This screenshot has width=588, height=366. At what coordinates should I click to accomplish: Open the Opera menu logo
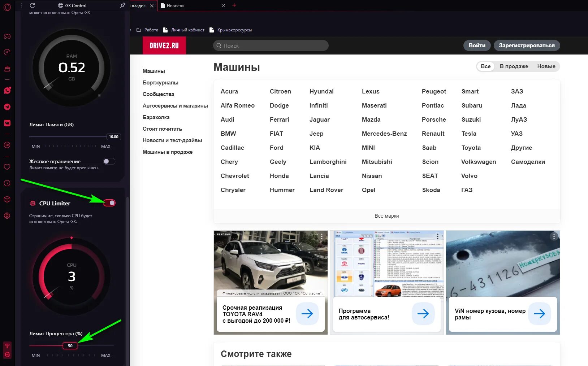pyautogui.click(x=7, y=7)
